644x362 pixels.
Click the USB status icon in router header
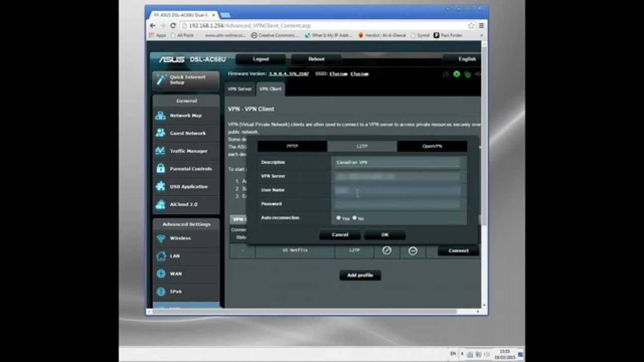click(477, 74)
